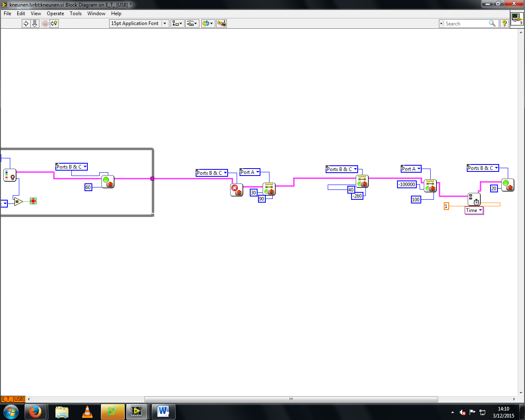Select the Move Distance node wired to -100000
The width and height of the screenshot is (525, 420).
[430, 186]
